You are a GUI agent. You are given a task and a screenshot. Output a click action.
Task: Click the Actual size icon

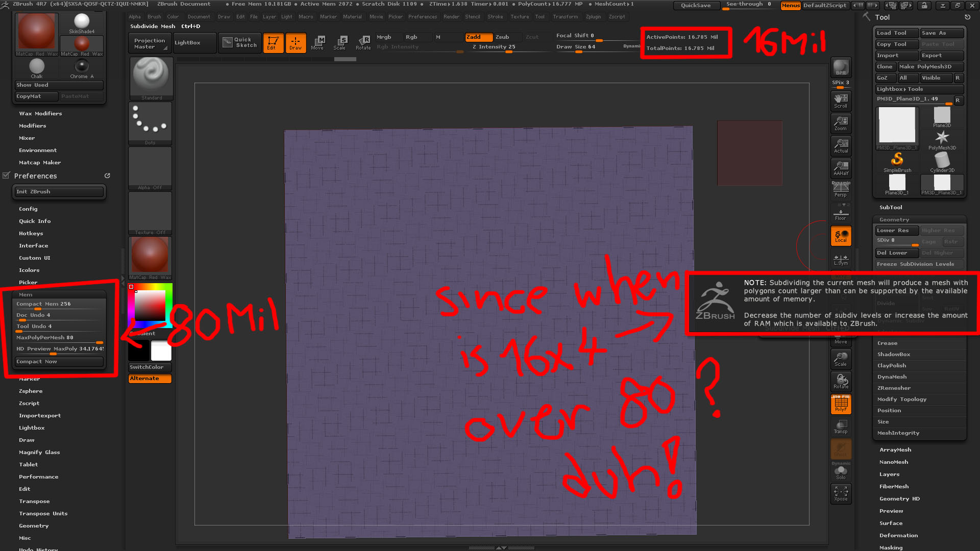[841, 145]
